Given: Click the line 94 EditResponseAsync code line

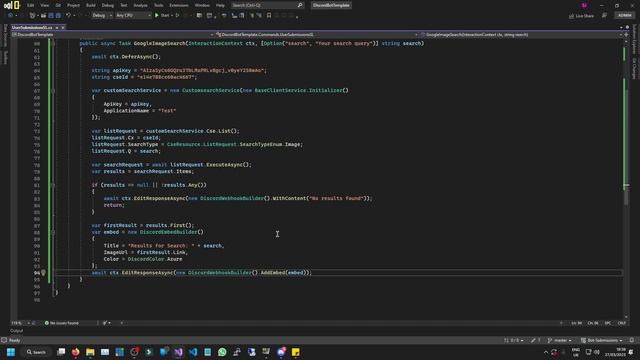Looking at the screenshot, I should (x=201, y=273).
